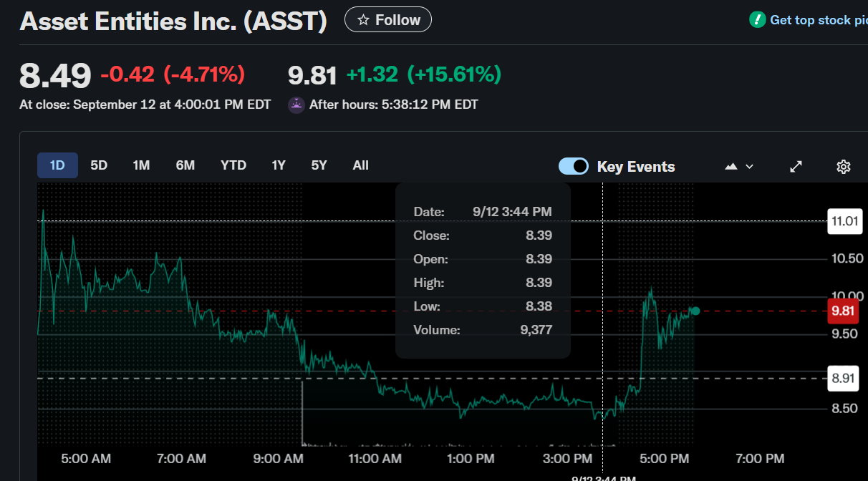Click the 11:00 AM time axis label

pos(374,458)
